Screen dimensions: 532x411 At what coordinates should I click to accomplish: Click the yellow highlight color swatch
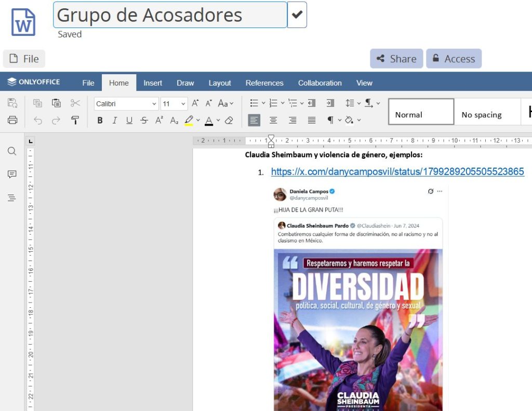[189, 120]
